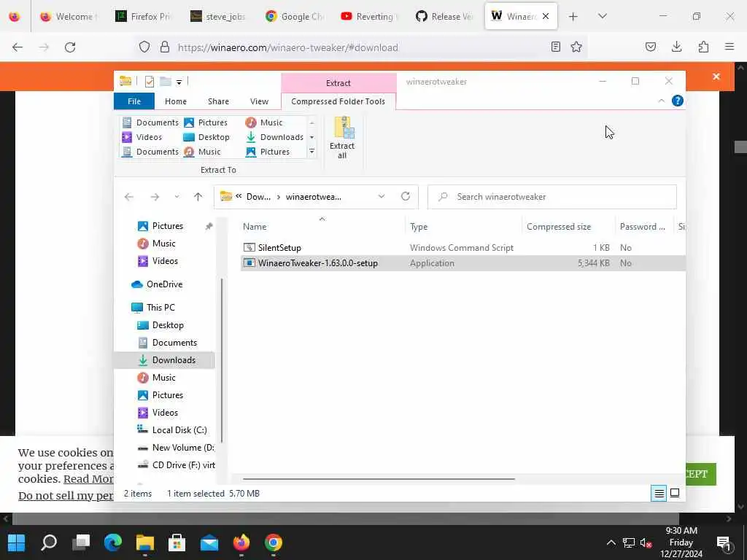747x560 pixels.
Task: Click muted volume icon in system tray
Action: [646, 542]
